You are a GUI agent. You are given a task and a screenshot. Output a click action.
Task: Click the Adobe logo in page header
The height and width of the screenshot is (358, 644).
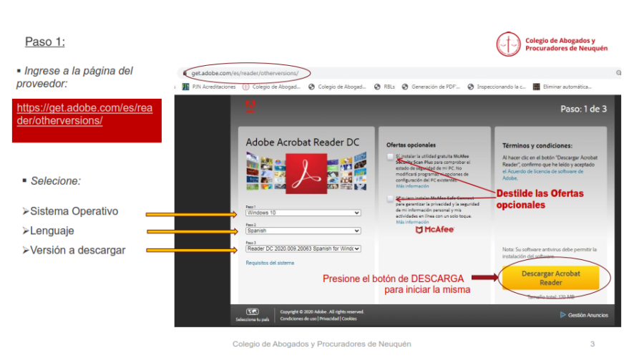[250, 107]
